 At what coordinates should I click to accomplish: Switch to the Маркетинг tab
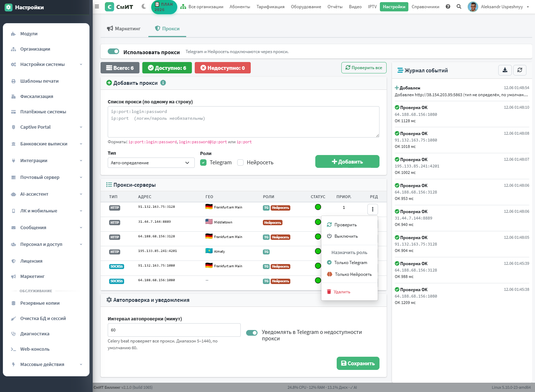pos(124,29)
